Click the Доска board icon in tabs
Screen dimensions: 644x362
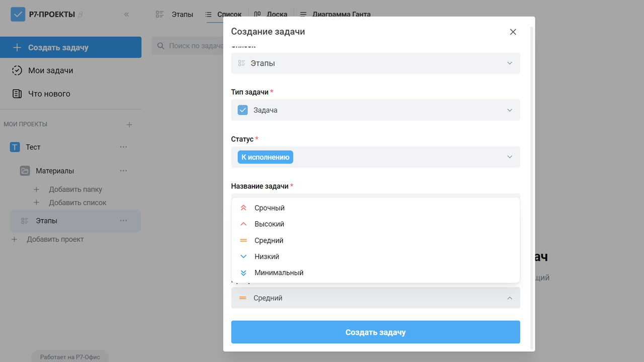click(258, 15)
